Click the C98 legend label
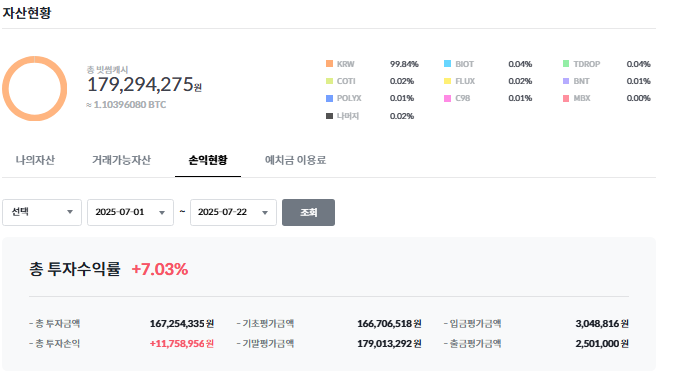Image resolution: width=689 pixels, height=372 pixels. [x=463, y=98]
